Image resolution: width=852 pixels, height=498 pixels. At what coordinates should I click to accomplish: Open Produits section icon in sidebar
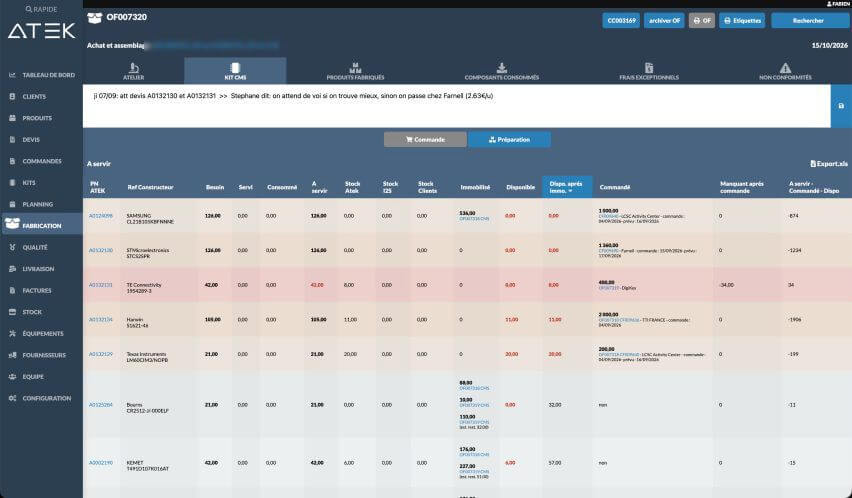(12, 118)
